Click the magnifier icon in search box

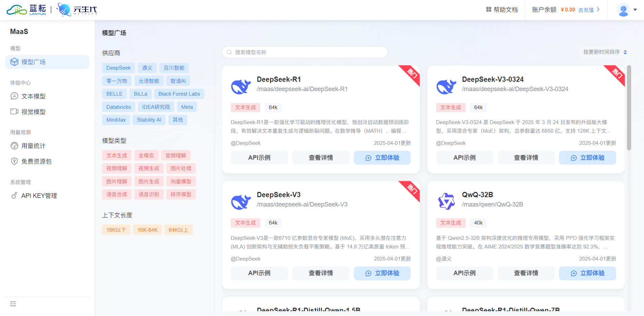click(229, 52)
